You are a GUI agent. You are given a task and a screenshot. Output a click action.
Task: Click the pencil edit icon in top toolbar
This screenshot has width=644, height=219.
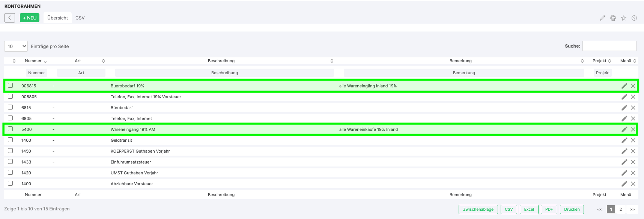pos(602,18)
